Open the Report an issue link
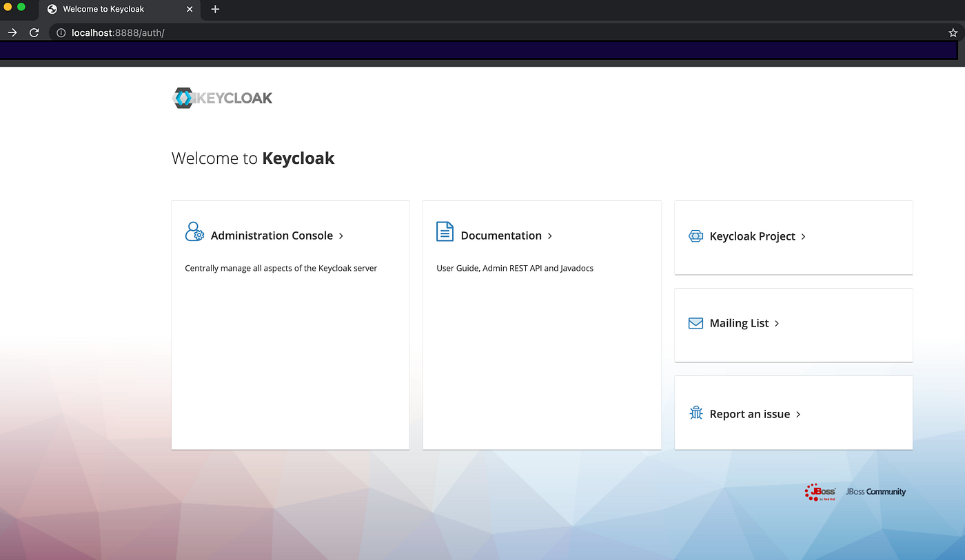 [749, 413]
